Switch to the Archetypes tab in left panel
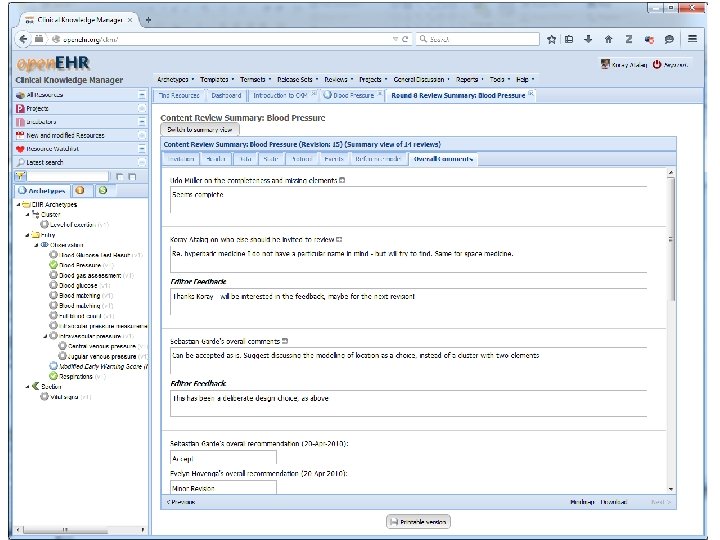This screenshot has width=720, height=540. (42, 191)
